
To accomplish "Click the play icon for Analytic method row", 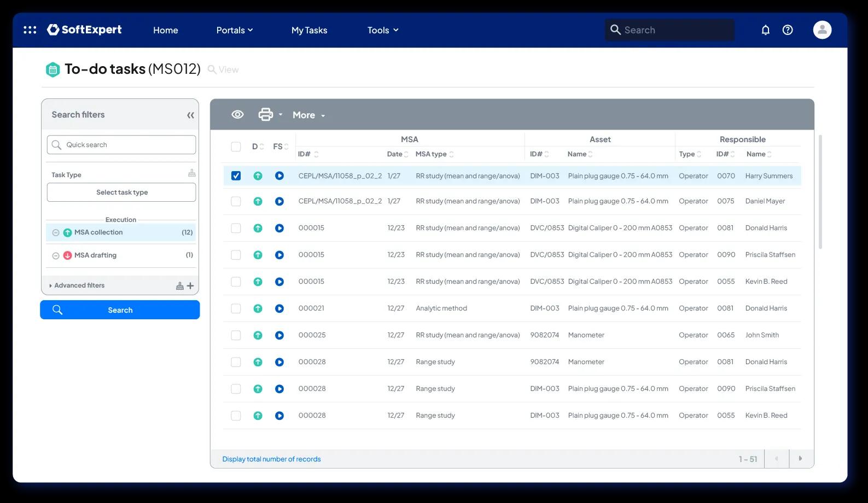I will 279,308.
